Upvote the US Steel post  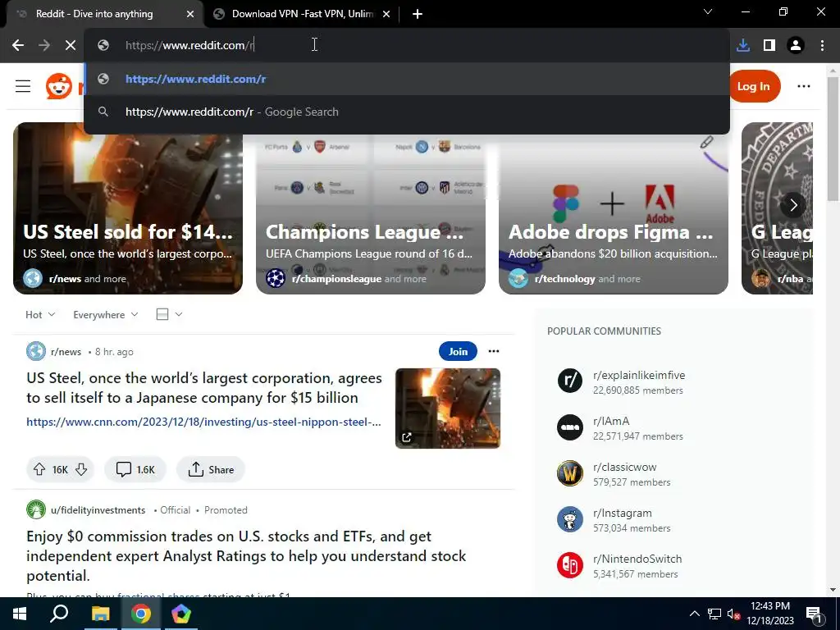(x=39, y=469)
